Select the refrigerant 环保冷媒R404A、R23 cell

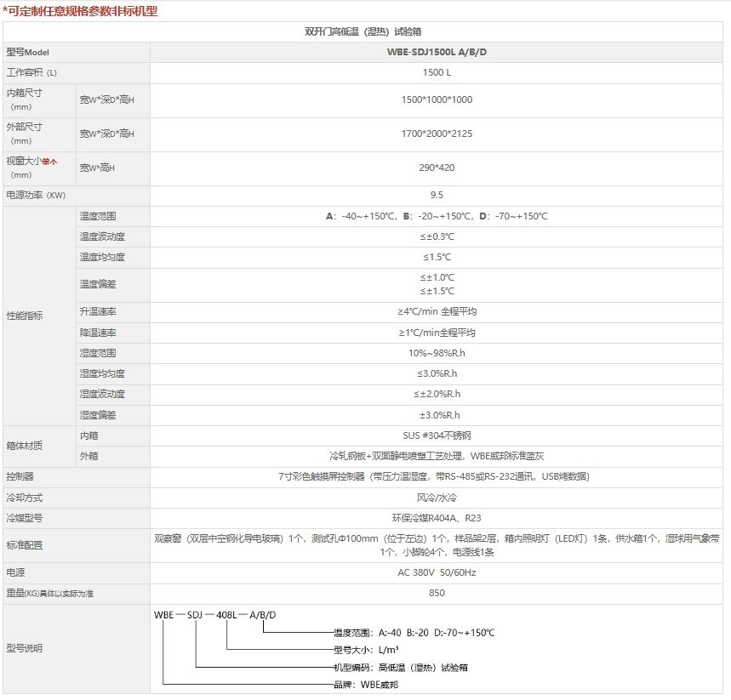[x=437, y=517]
